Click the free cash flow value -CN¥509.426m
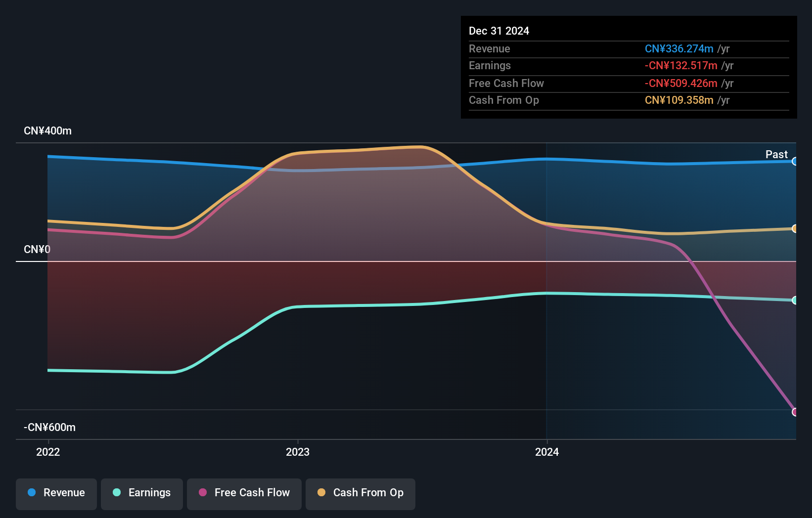The height and width of the screenshot is (518, 812). tap(681, 83)
